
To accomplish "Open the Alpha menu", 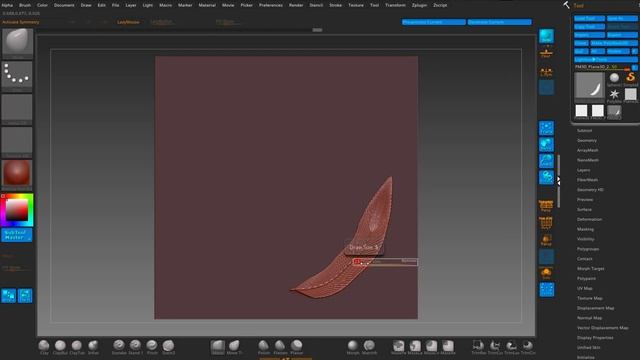I will 7,5.
